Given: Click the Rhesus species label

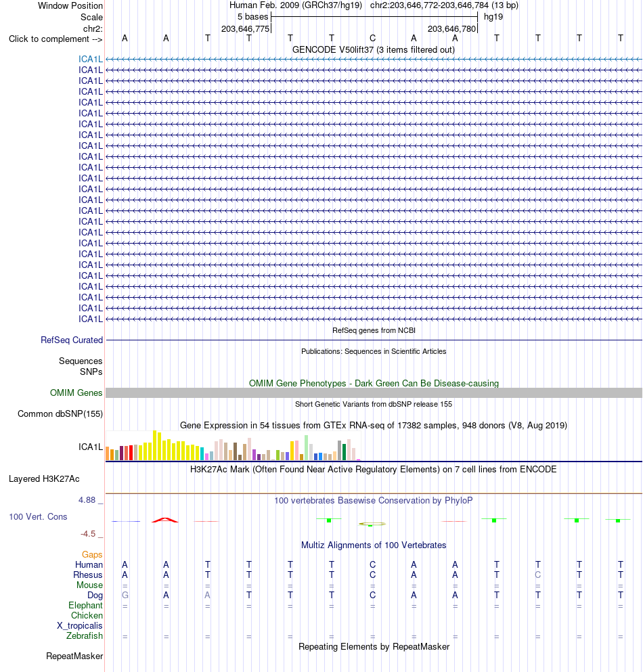Looking at the screenshot, I should [88, 575].
